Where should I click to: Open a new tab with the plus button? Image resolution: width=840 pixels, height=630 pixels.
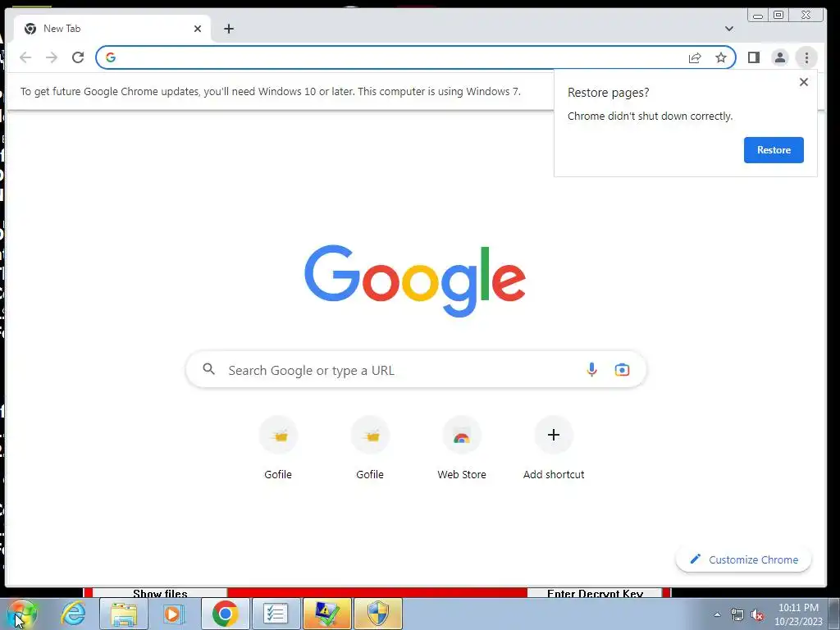coord(229,29)
